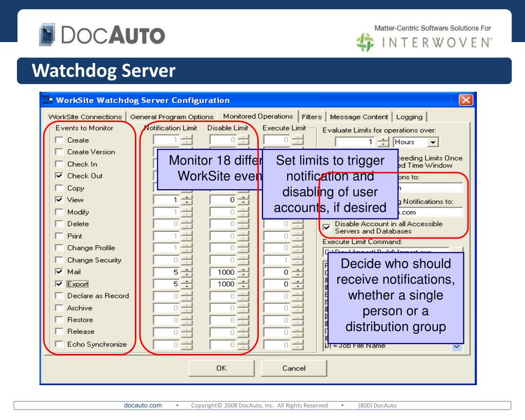Viewport: 525px width, 420px height.
Task: Click the DocAuto logo
Action: coord(102,35)
